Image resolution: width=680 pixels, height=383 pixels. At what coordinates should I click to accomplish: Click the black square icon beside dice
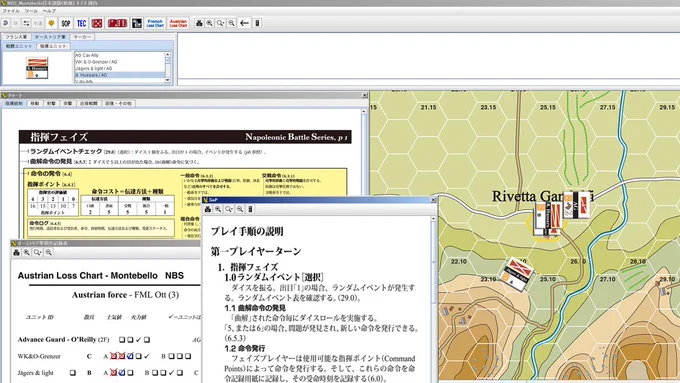pyautogui.click(x=137, y=23)
